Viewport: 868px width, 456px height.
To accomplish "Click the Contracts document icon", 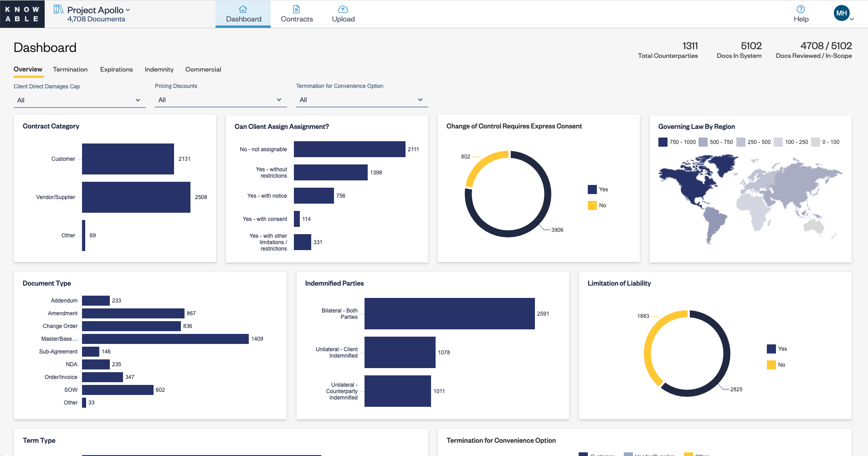I will pos(297,8).
